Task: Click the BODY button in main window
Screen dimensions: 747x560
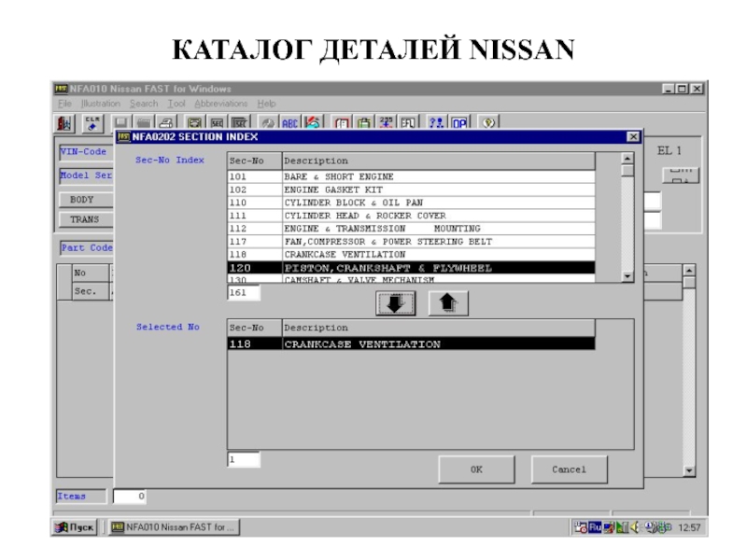Action: (86, 200)
